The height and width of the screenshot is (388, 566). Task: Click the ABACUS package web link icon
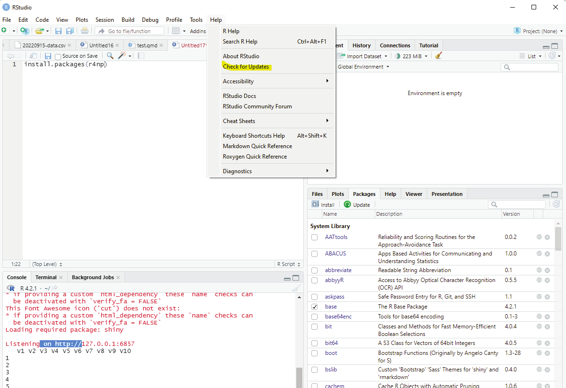pos(539,254)
